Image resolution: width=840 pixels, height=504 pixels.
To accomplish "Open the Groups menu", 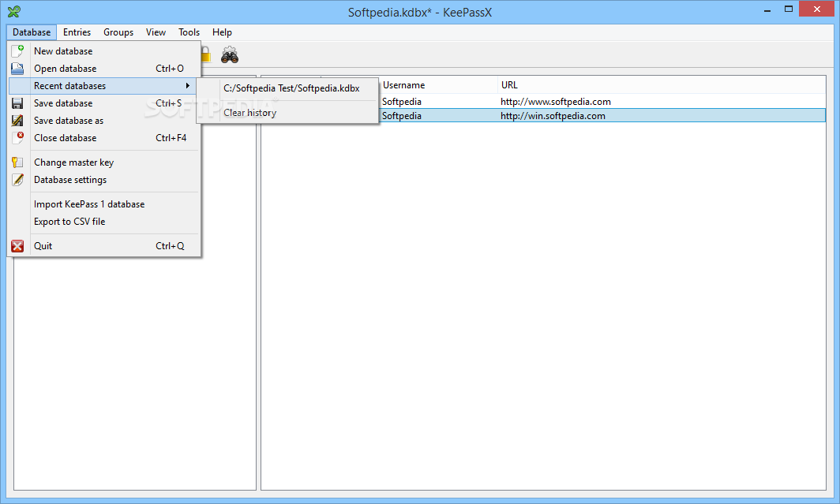I will (118, 32).
